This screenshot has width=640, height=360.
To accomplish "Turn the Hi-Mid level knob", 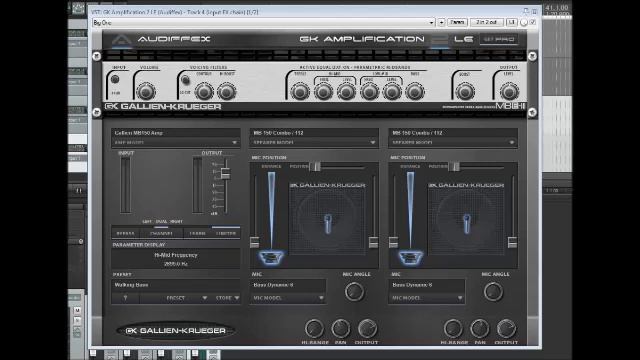I will 346,92.
